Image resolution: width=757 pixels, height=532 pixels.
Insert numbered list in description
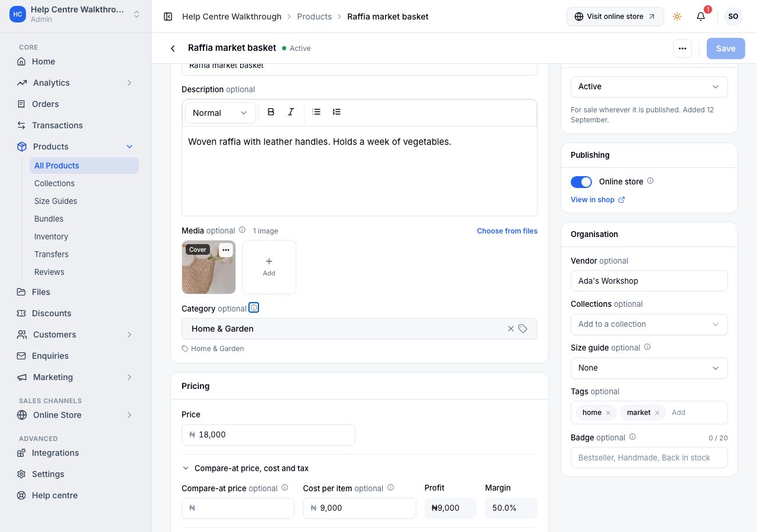[x=337, y=112]
